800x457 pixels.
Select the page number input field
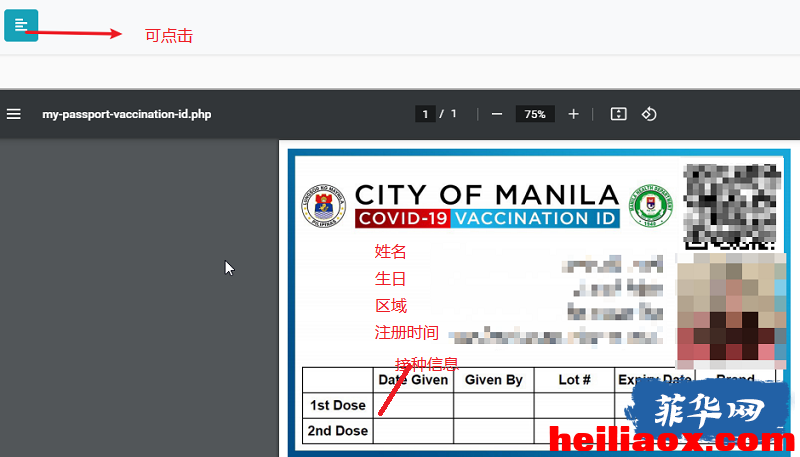pyautogui.click(x=426, y=114)
